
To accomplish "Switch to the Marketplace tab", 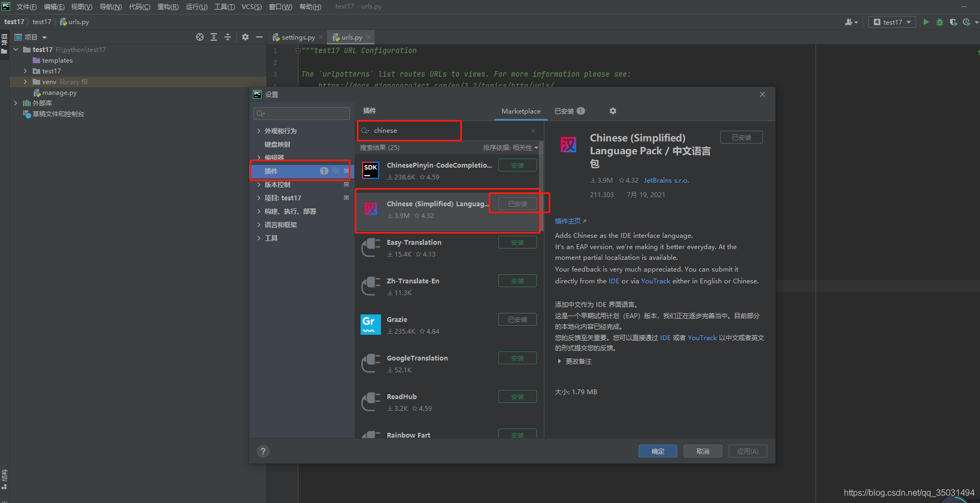I will 521,111.
